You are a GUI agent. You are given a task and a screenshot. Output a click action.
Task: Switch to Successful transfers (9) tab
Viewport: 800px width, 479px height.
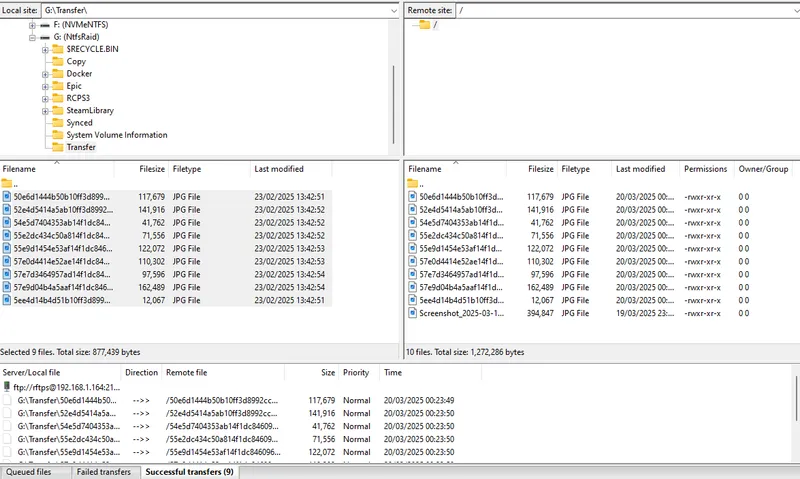189,472
